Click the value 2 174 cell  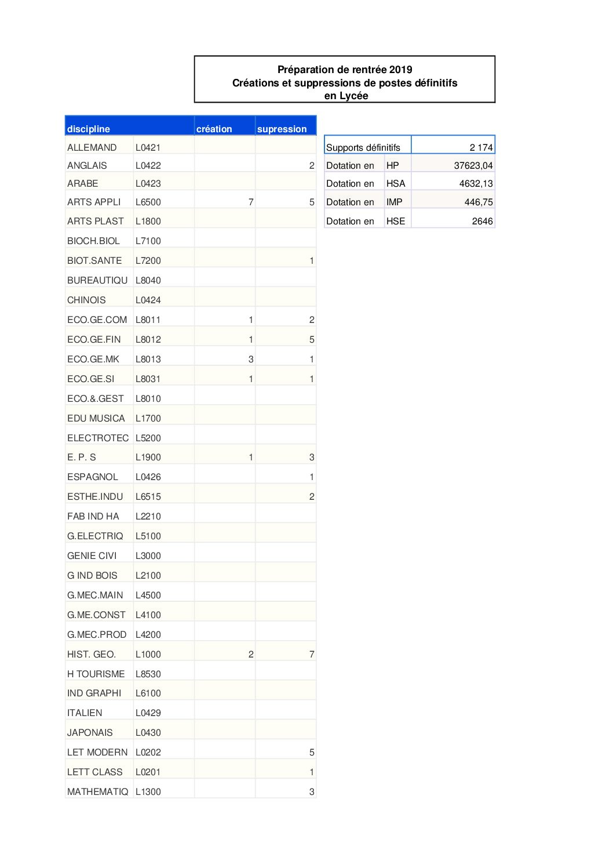click(x=453, y=145)
